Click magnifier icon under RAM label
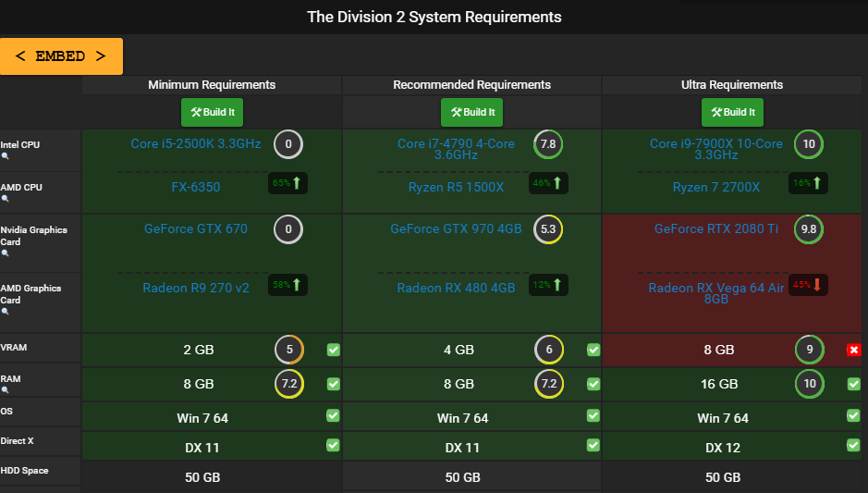Image resolution: width=868 pixels, height=493 pixels. (x=5, y=390)
